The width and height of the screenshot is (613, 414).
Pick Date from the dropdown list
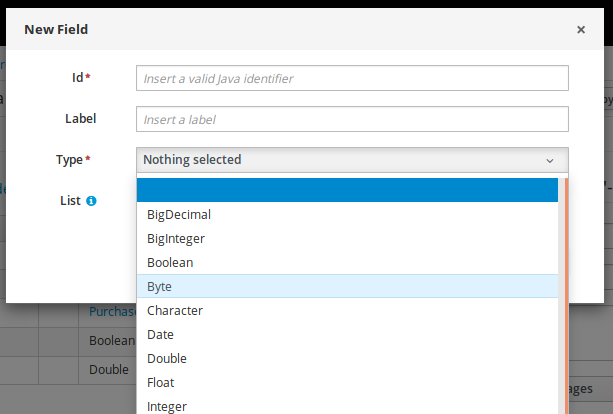160,335
